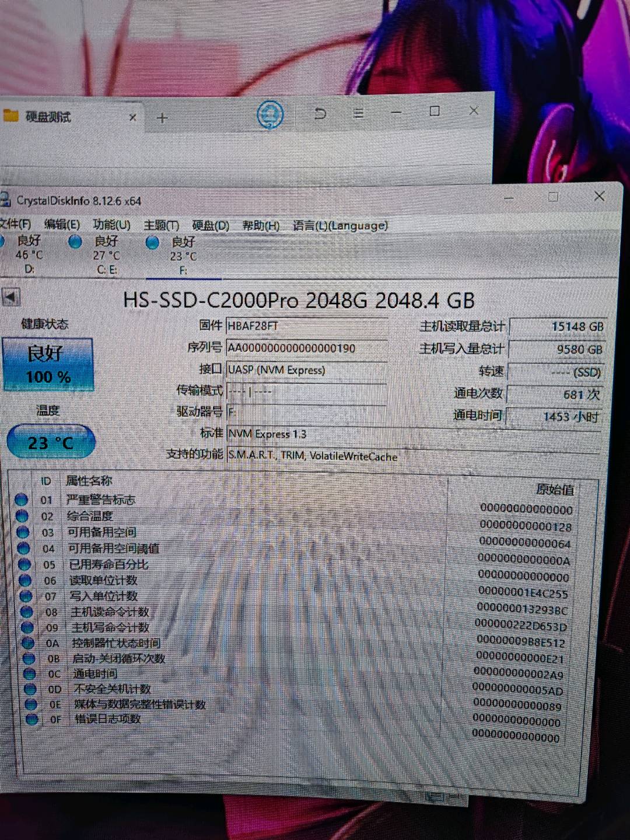630x840 pixels.
Task: Click the HS-SSD-C2000Pro 2048G disk title
Action: coord(299,300)
